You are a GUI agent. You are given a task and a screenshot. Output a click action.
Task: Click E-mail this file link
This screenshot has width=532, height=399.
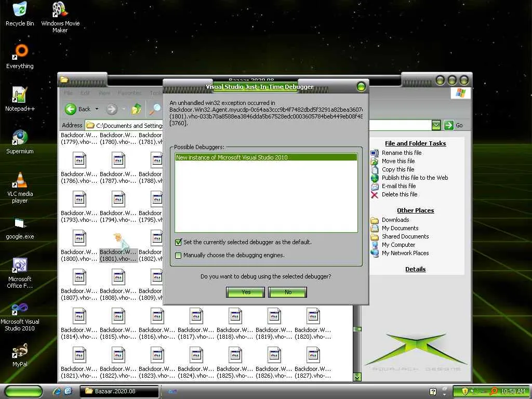pos(398,186)
